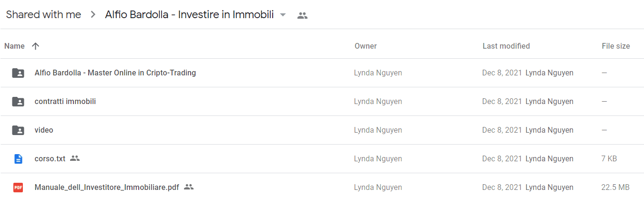Viewport: 644px width, 199px height.
Task: Open Alfio Bardolla - Investire in Immobili breadcrumb menu
Action: [x=189, y=15]
